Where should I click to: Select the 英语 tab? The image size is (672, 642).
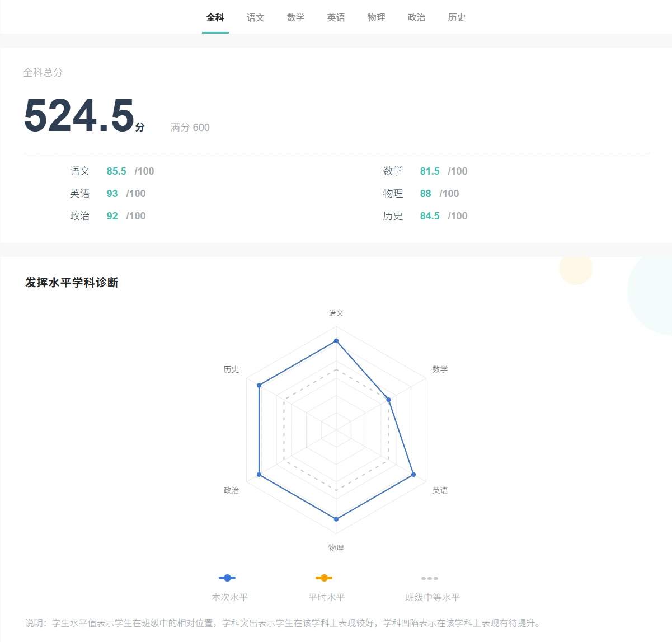tap(336, 17)
